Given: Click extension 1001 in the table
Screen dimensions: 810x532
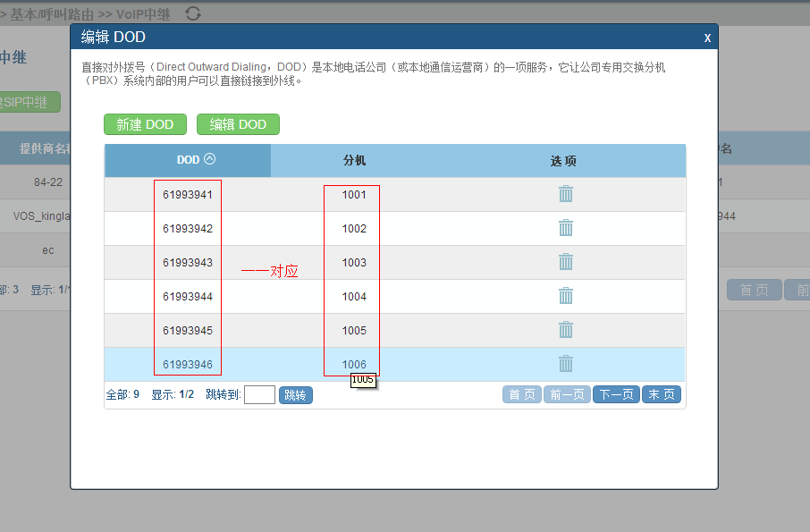Looking at the screenshot, I should click(354, 195).
